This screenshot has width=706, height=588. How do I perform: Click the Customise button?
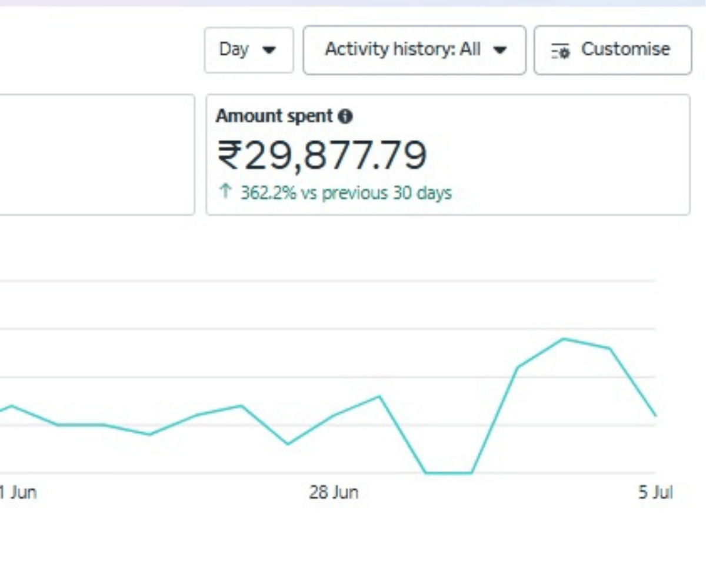click(x=612, y=50)
